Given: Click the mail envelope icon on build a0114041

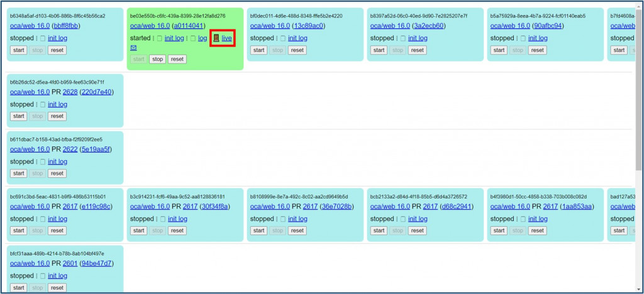Looking at the screenshot, I should point(133,48).
